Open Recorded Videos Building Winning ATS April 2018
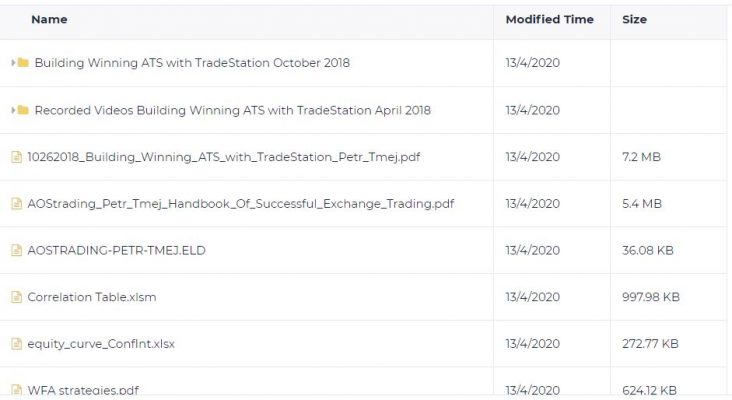The image size is (732, 400). 232,110
